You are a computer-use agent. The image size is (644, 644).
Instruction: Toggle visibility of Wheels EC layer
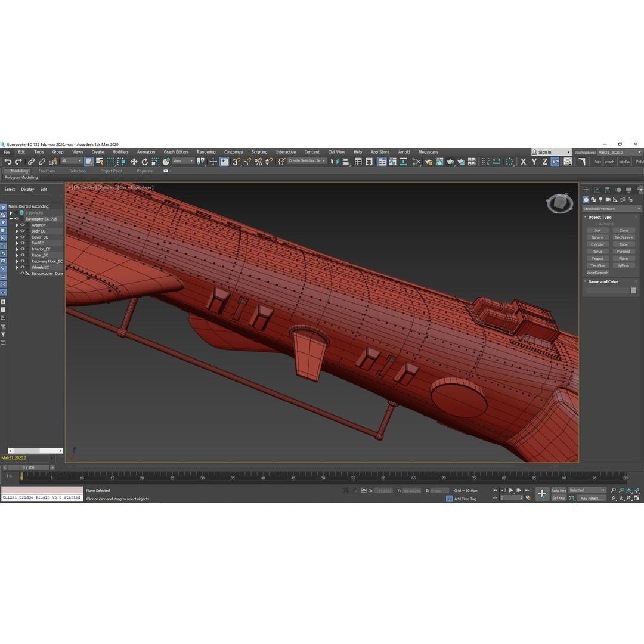23,267
